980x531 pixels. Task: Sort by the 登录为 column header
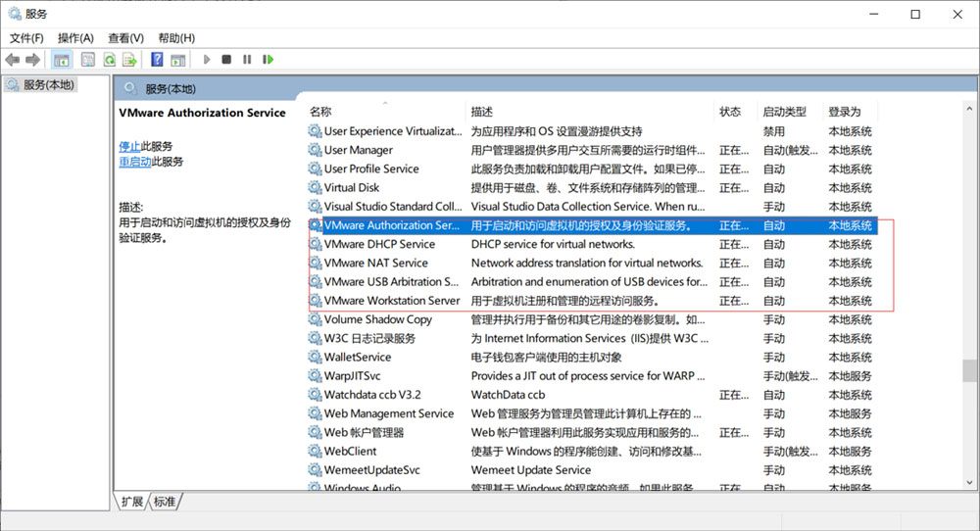(x=850, y=112)
